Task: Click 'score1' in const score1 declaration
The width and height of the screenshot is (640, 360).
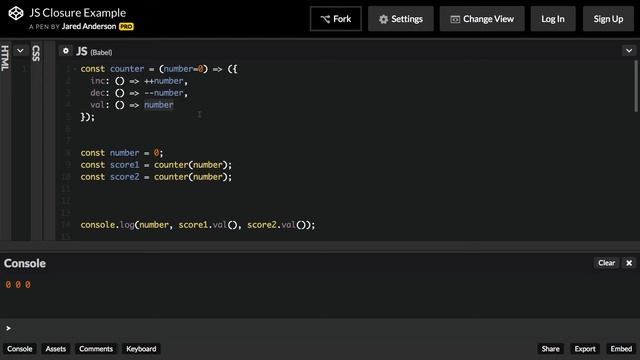Action: click(124, 165)
